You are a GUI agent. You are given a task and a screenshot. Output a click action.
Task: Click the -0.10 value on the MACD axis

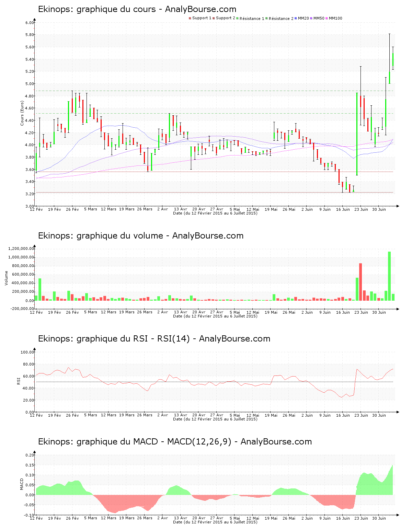tap(29, 515)
